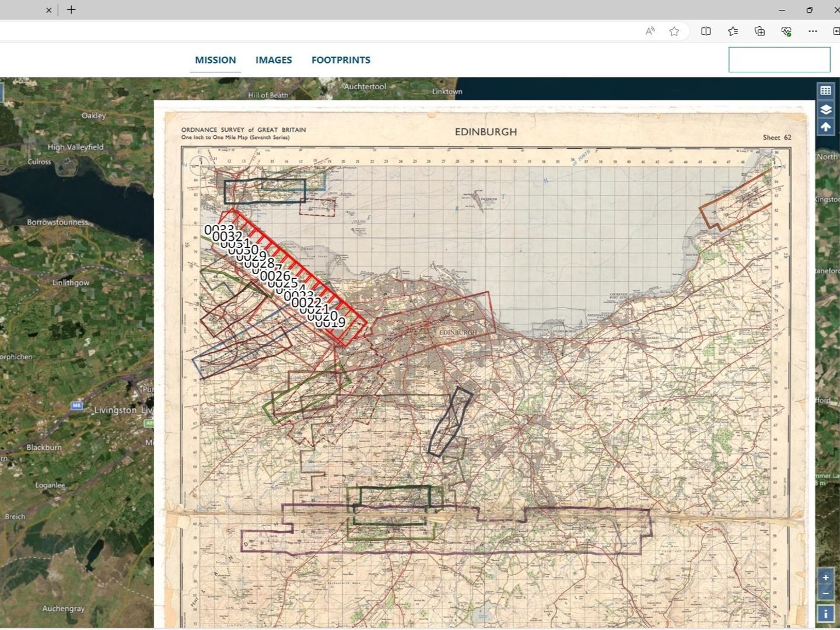Open the browser settings menu via ellipsis
The image size is (840, 630).
click(x=813, y=31)
